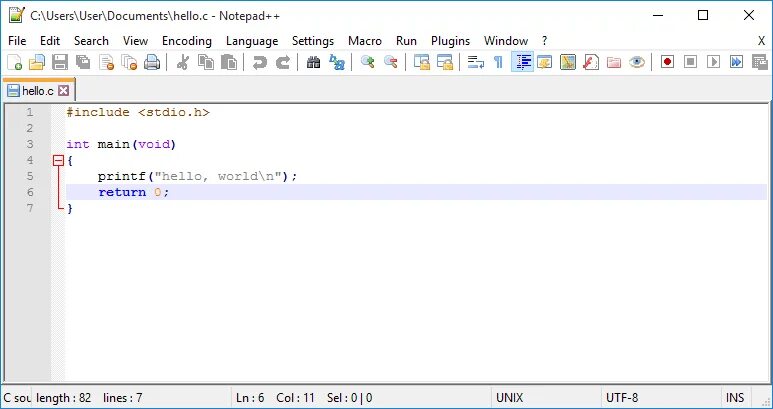Open the Edit menu

tap(50, 41)
